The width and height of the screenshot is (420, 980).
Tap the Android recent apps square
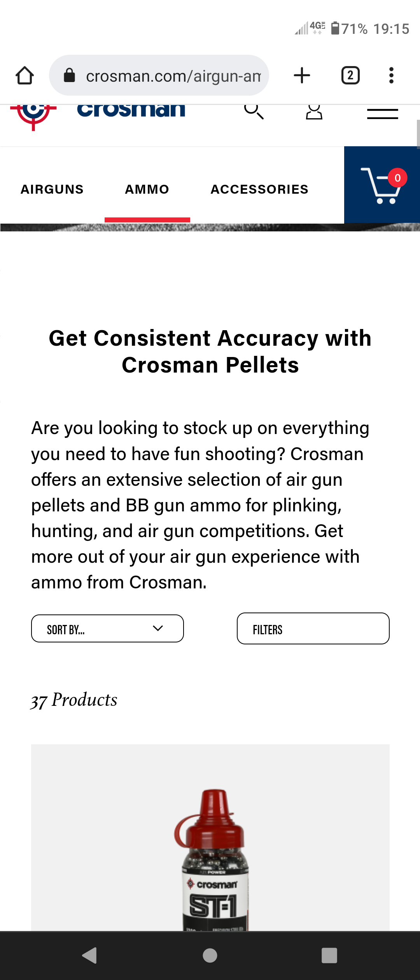[329, 955]
